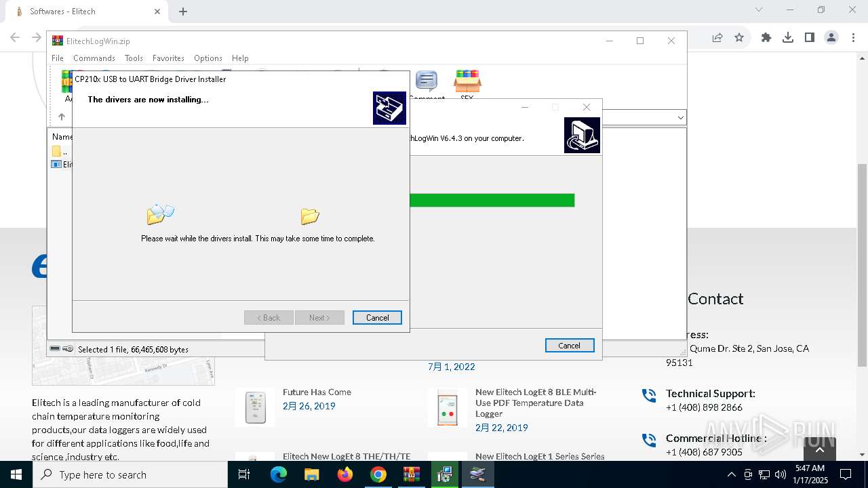Open the volume control in tray
This screenshot has height=488, width=868.
pos(780,474)
